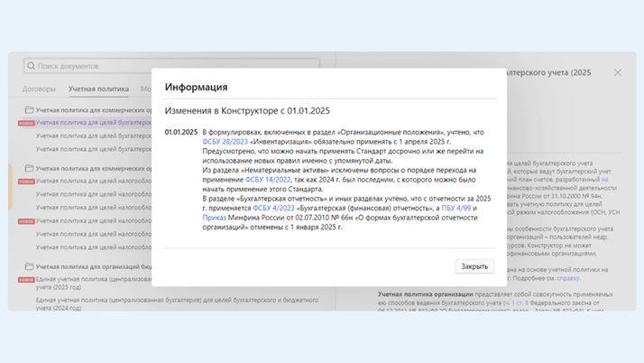Open the ФСБУ 14/2022 link

tap(268, 180)
